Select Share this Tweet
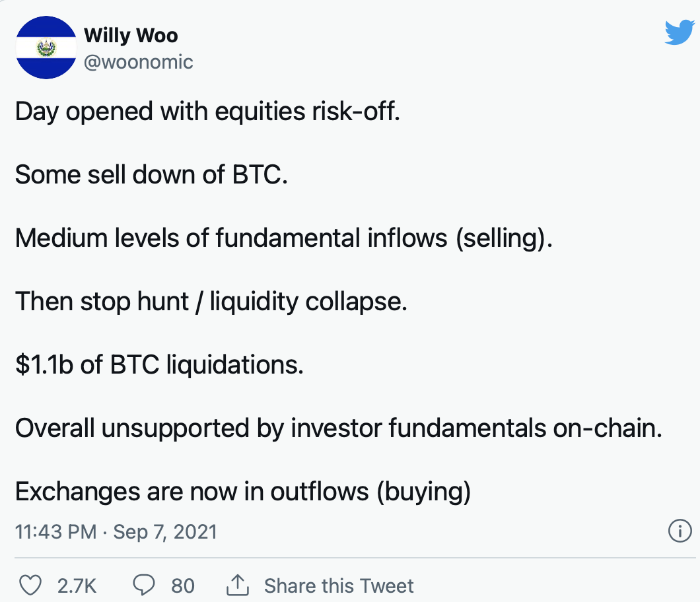 (339, 585)
